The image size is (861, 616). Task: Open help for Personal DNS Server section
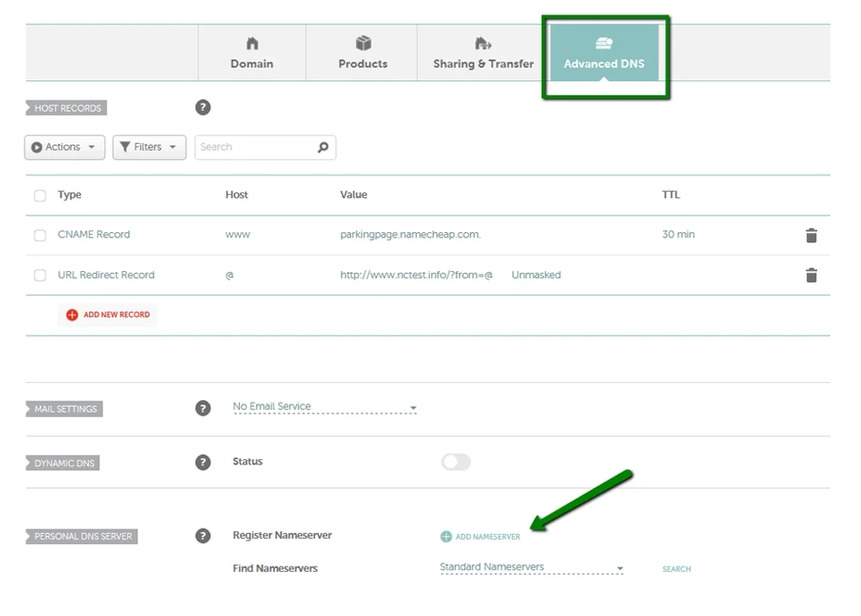[202, 536]
